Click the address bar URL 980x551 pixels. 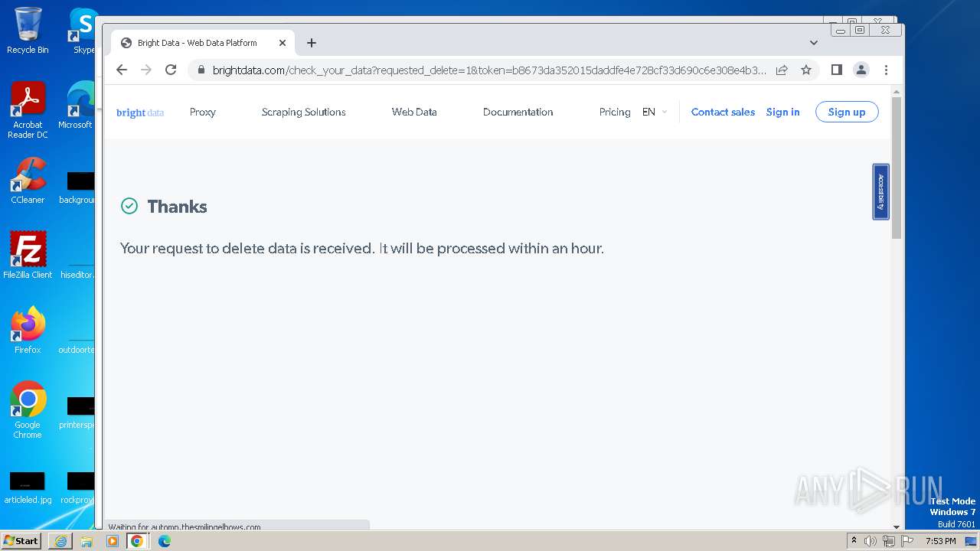tap(489, 70)
